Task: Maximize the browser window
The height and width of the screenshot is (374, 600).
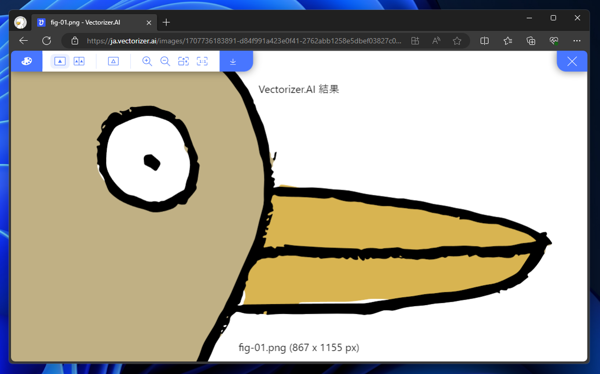Action: tap(553, 18)
